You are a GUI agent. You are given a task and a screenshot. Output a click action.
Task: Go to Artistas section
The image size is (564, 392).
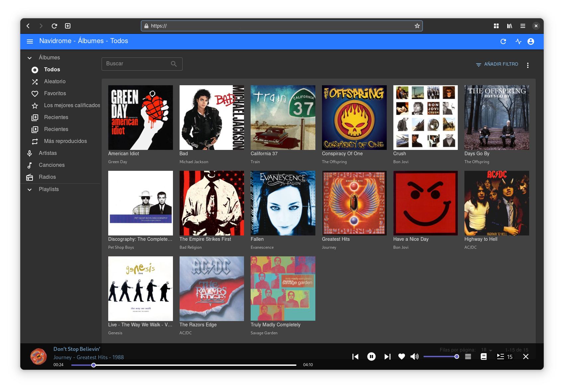[x=60, y=153]
